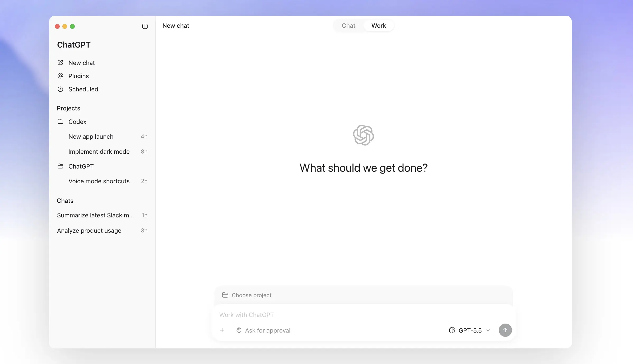This screenshot has height=364, width=633.
Task: Open the Choose project selector
Action: click(x=247, y=295)
